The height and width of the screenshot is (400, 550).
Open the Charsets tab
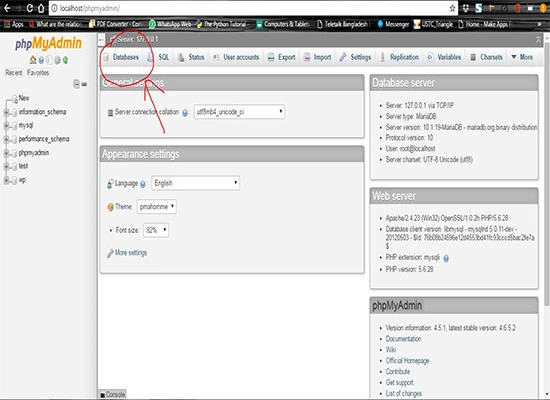tap(487, 57)
